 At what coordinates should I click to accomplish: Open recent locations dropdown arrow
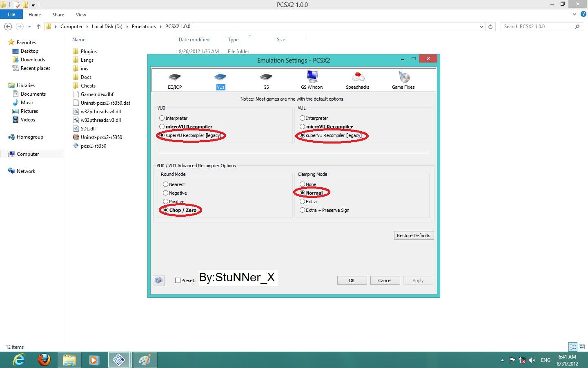[29, 27]
